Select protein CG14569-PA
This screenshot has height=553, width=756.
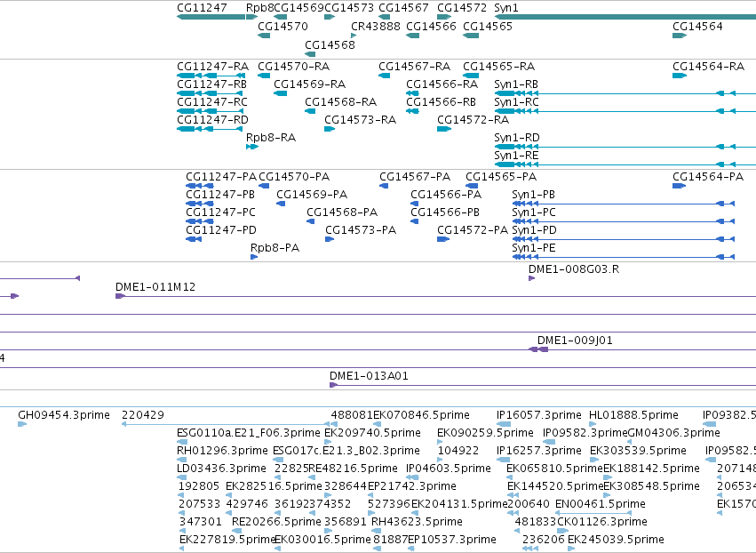point(312,195)
